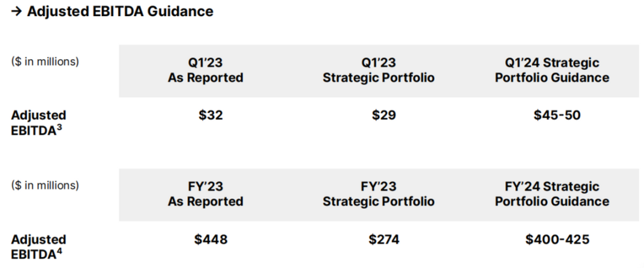The image size is (644, 268).
Task: Select the Adjusted EBITDA Guidance heading
Action: [x=120, y=11]
